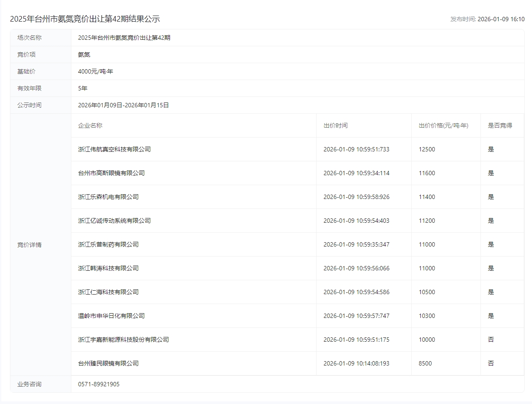Select 浙江乐普制药有限公司 entry
The height and width of the screenshot is (404, 532).
pyautogui.click(x=108, y=244)
